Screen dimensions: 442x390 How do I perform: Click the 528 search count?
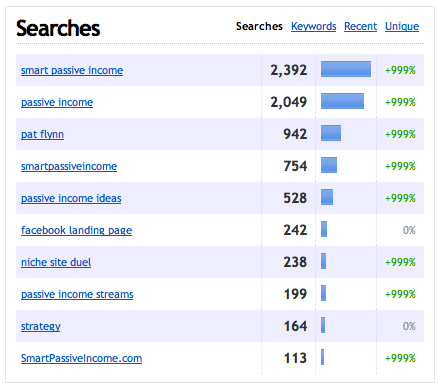tap(295, 198)
